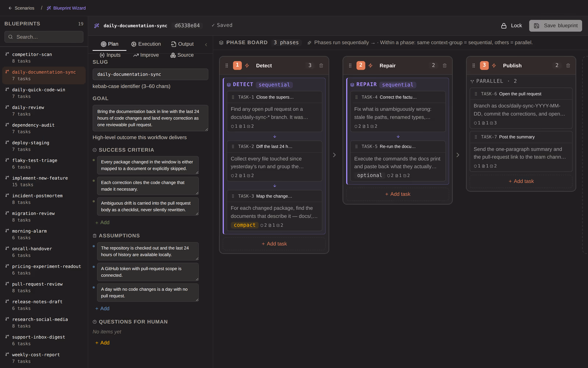Open the Blueprint Wizard breadcrumb

click(66, 8)
